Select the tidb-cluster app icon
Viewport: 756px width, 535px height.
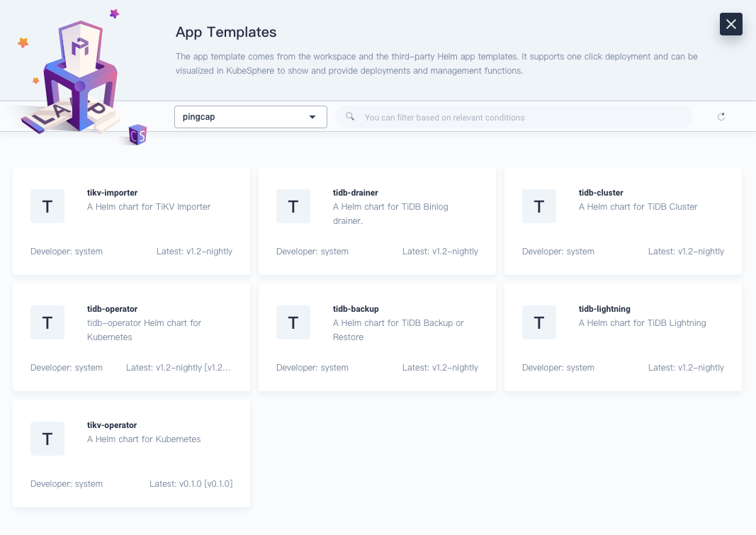pyautogui.click(x=539, y=206)
